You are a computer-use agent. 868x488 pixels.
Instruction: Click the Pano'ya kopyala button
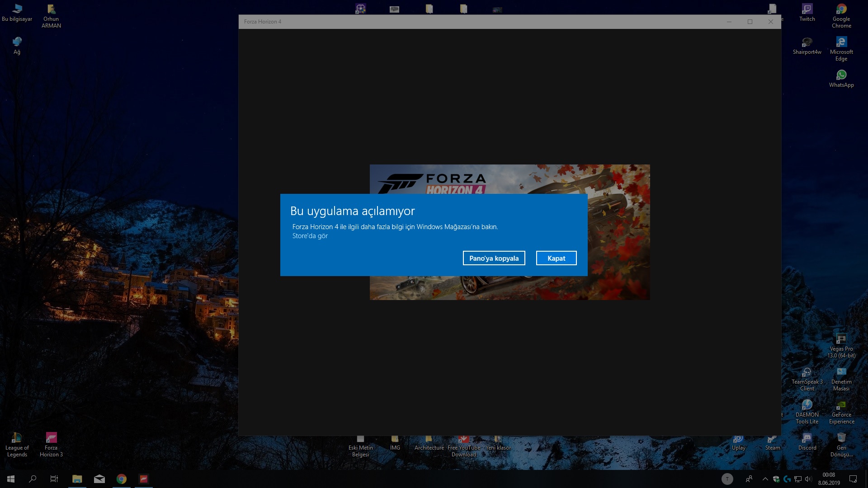494,258
